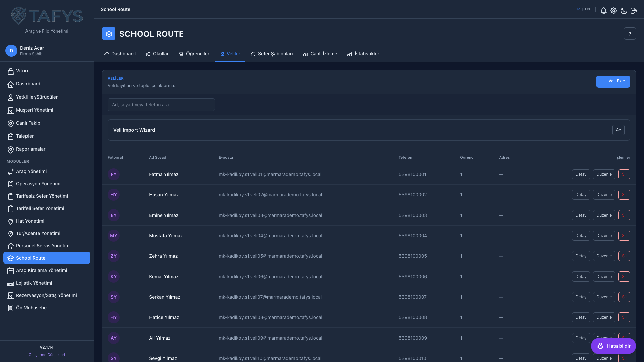Open Araç Kiralama Yönetimi module

click(47, 271)
